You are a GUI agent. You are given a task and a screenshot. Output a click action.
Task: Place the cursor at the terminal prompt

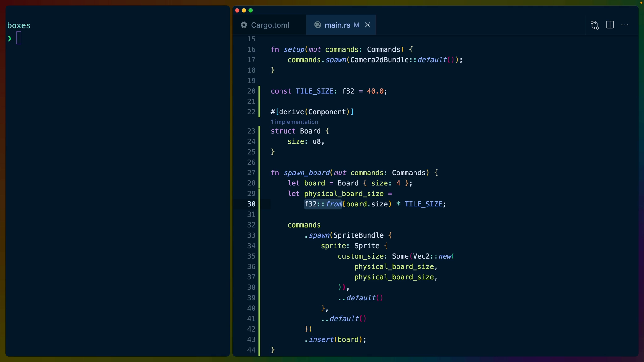tap(19, 38)
